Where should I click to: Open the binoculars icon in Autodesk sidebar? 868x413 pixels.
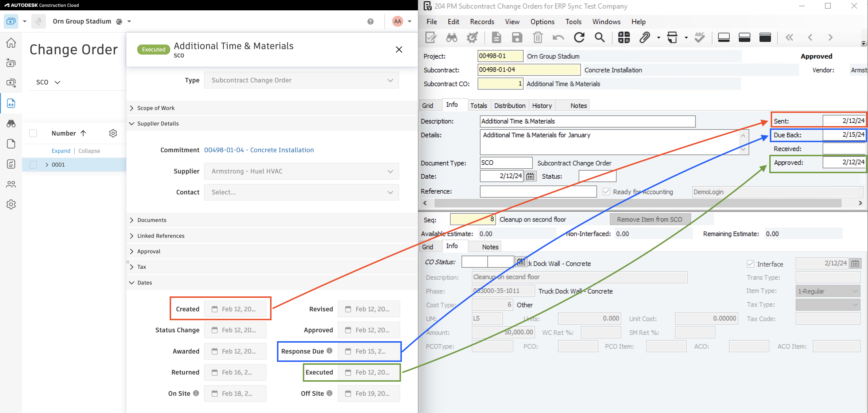(x=11, y=123)
